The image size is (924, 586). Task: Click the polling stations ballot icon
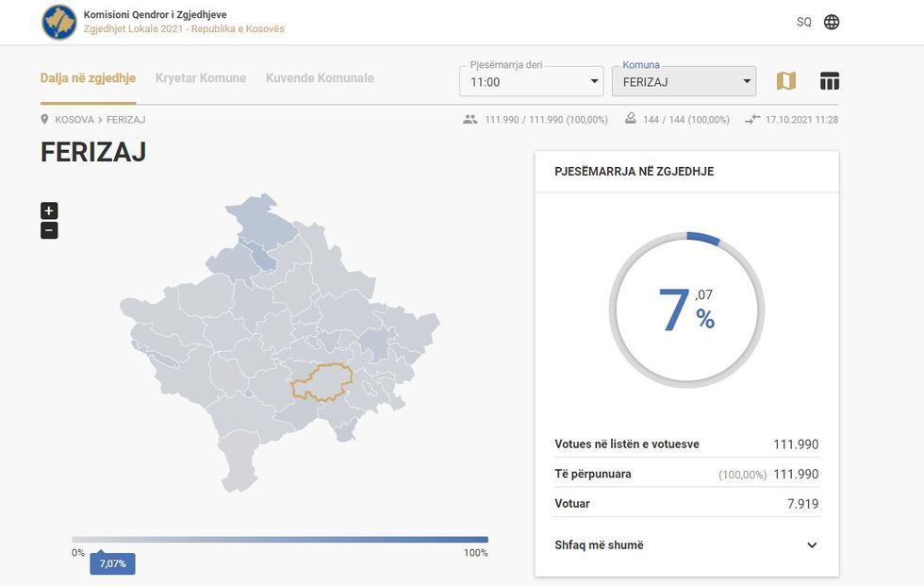[630, 120]
